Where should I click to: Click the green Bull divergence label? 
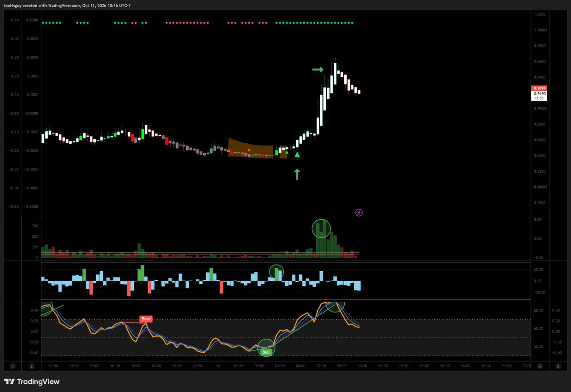266,352
